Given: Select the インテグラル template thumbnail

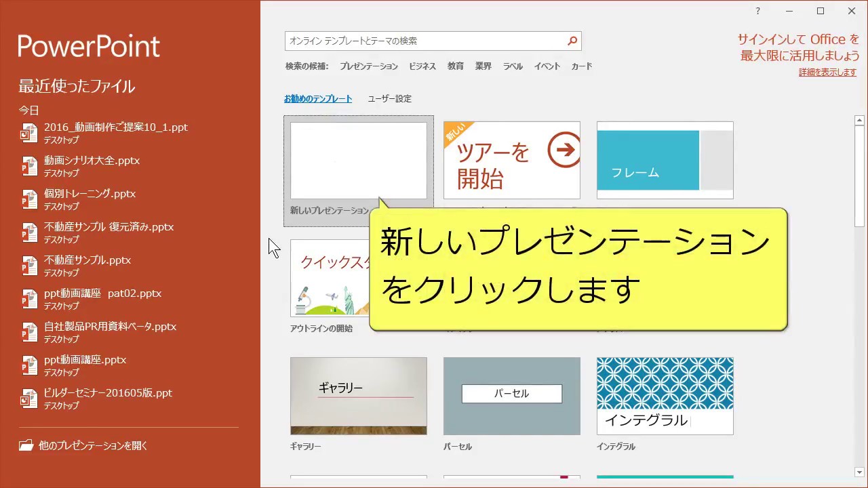Looking at the screenshot, I should point(665,396).
